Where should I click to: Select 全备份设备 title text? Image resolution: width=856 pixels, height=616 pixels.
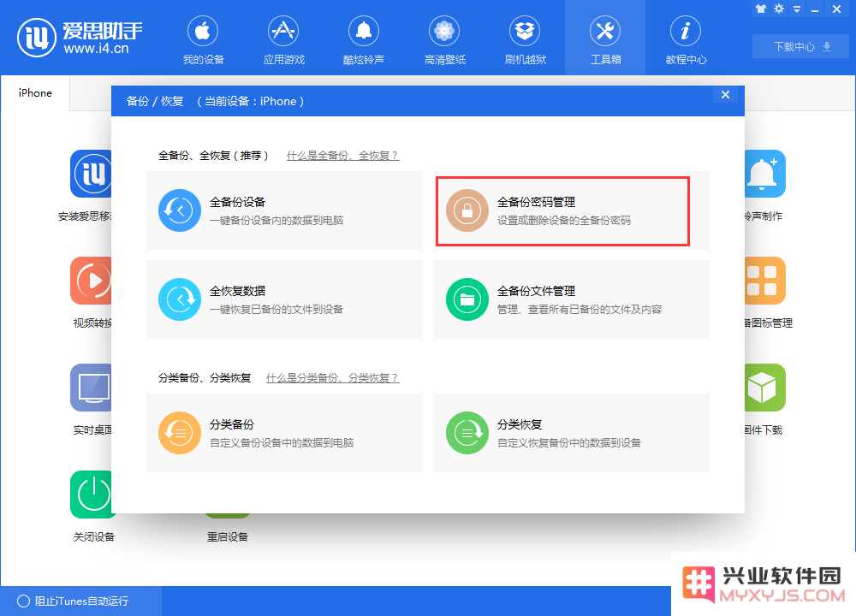pyautogui.click(x=237, y=202)
